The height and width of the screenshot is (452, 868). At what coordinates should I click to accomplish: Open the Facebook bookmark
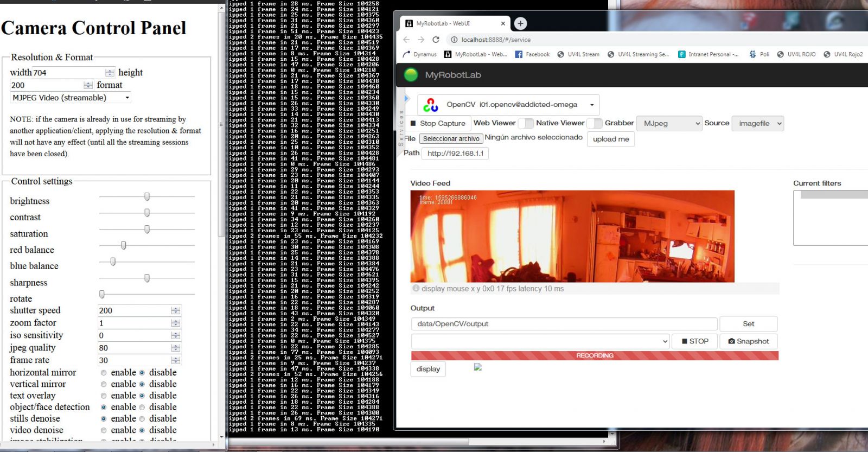tap(532, 54)
